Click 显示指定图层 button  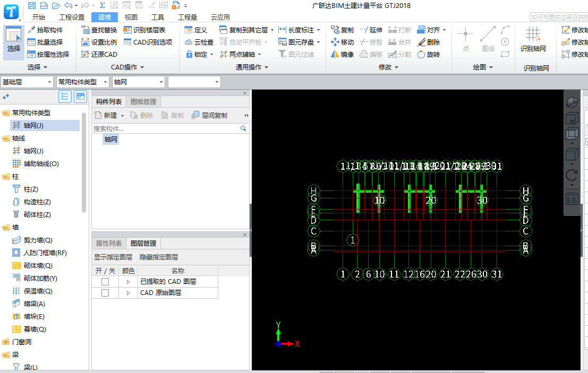tap(113, 257)
